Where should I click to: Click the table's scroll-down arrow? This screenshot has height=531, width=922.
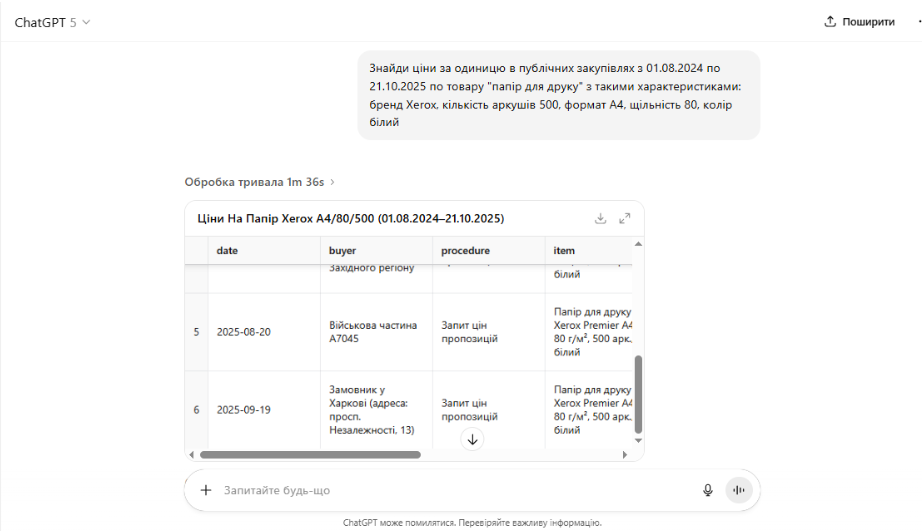coord(639,440)
